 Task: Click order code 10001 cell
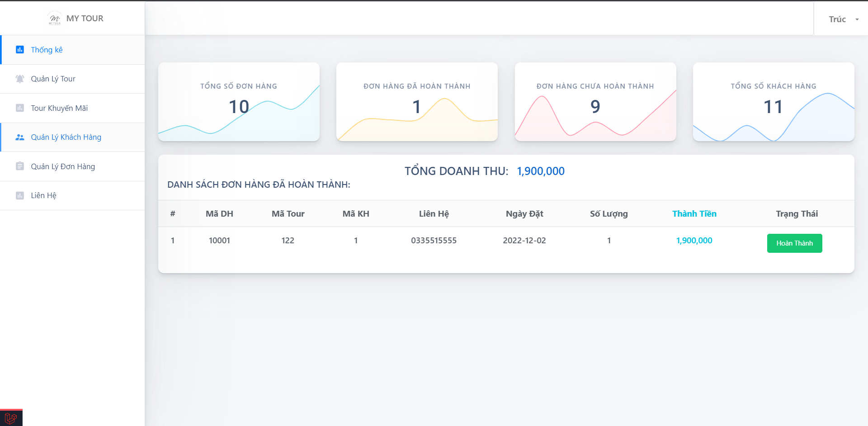[219, 241]
